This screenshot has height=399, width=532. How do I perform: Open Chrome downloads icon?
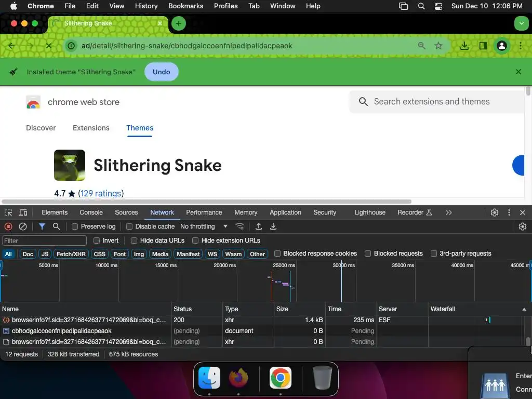coord(464,46)
